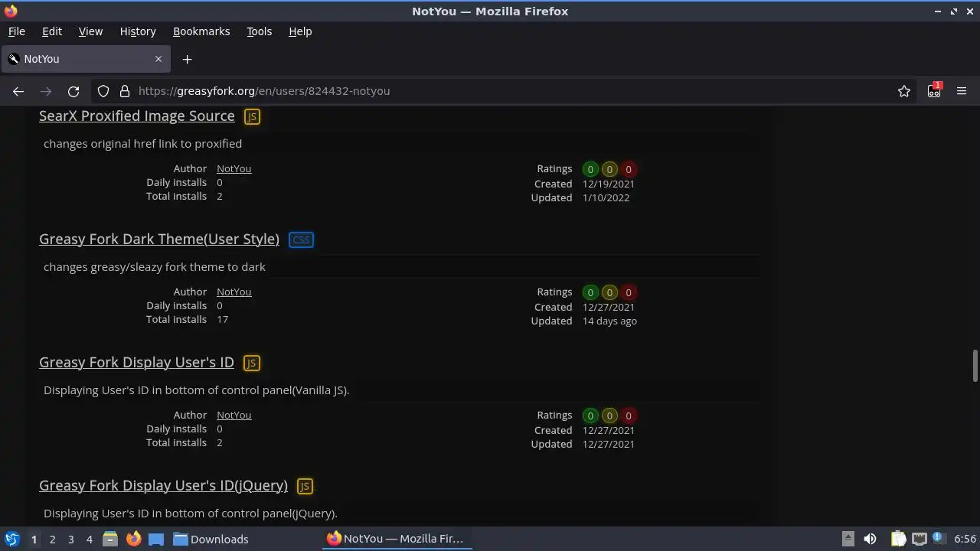Click NotYou author under Display User's ID

pos(234,415)
